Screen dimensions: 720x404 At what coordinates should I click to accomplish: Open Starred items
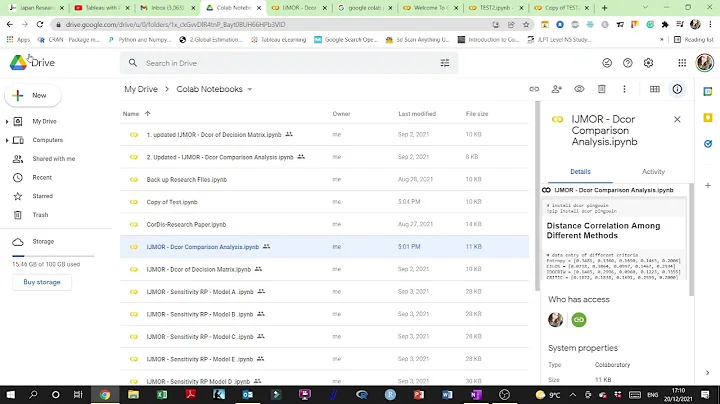(x=42, y=196)
